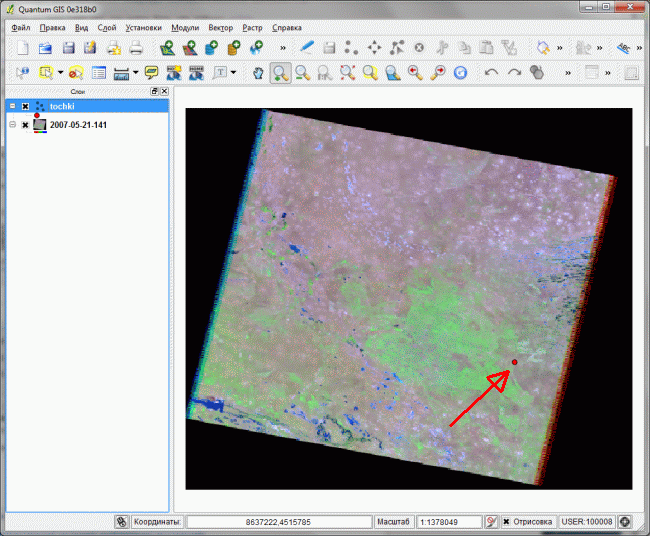Zoom to full extent
The image size is (650, 536).
[348, 73]
